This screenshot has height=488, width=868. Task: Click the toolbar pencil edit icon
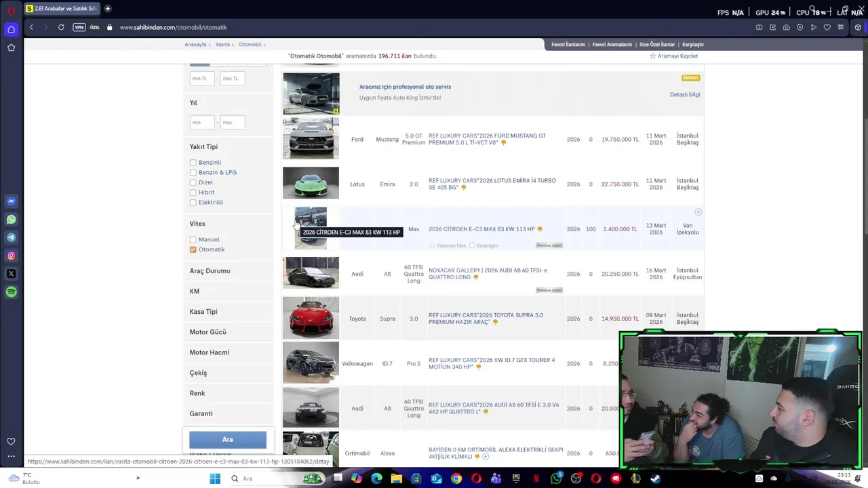click(x=772, y=27)
